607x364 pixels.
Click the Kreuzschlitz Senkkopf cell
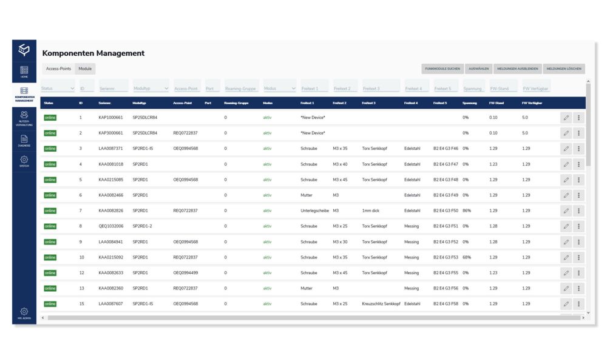(381, 304)
